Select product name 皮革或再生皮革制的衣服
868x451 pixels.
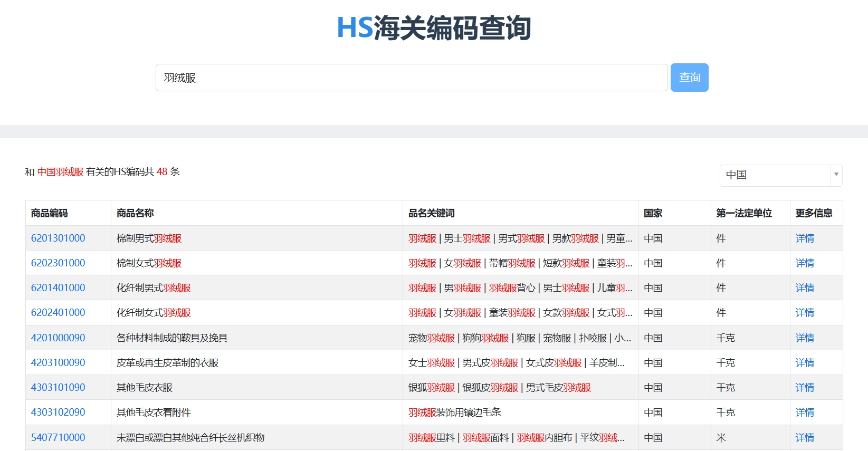(x=167, y=362)
